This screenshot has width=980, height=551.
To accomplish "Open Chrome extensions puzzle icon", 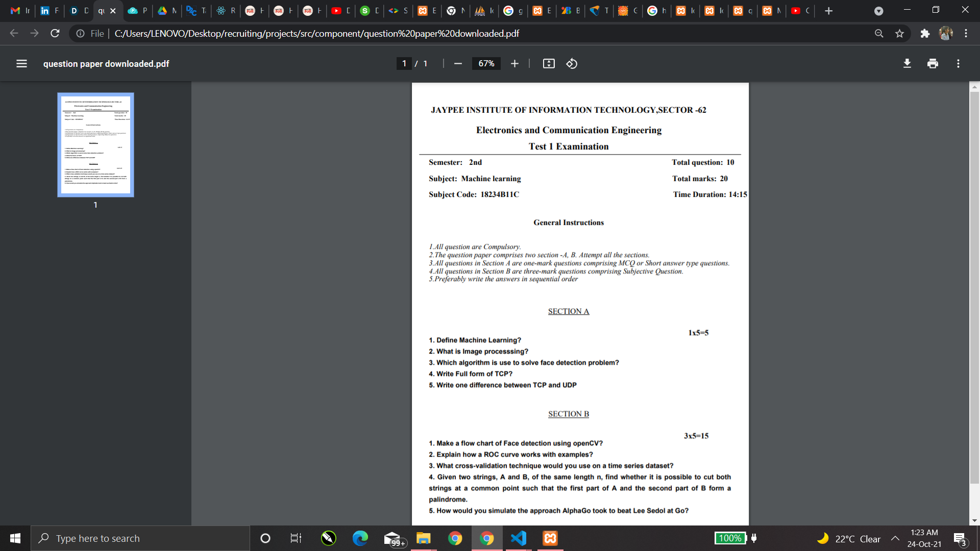I will pyautogui.click(x=925, y=34).
